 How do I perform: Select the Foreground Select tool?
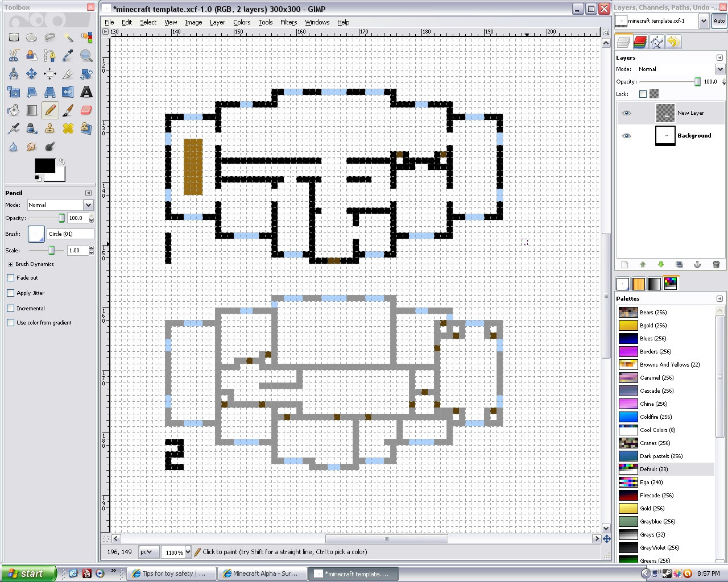[x=32, y=56]
